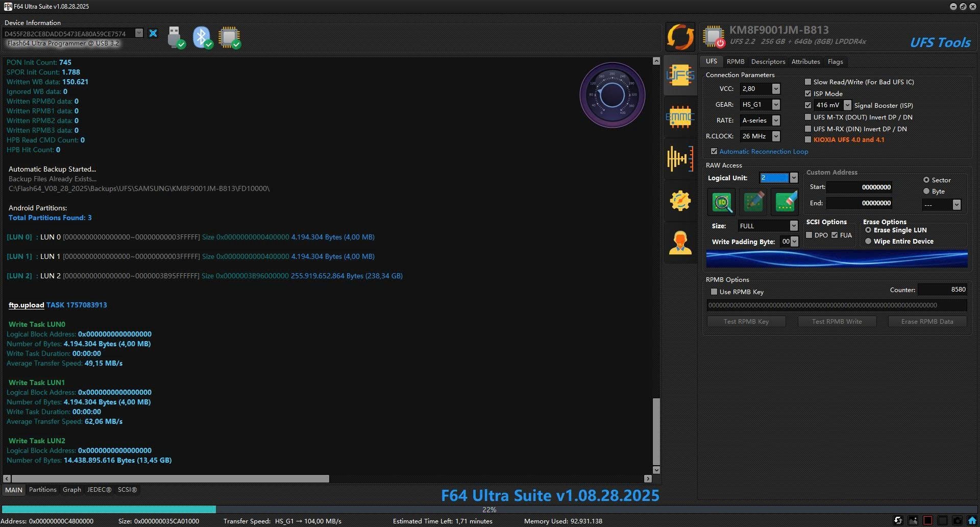Click the Test RPMB Key button

(746, 321)
